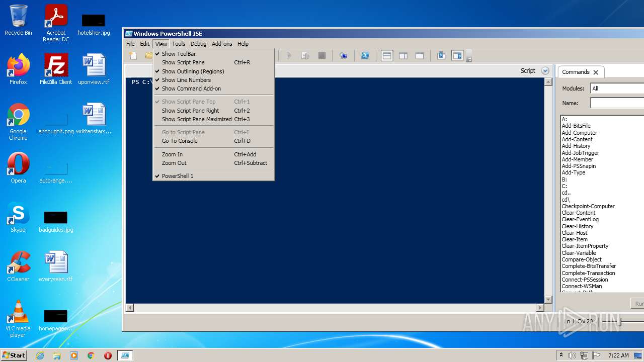Click the console vertical scrollbar up arrow
The image size is (644, 362).
pos(548,82)
